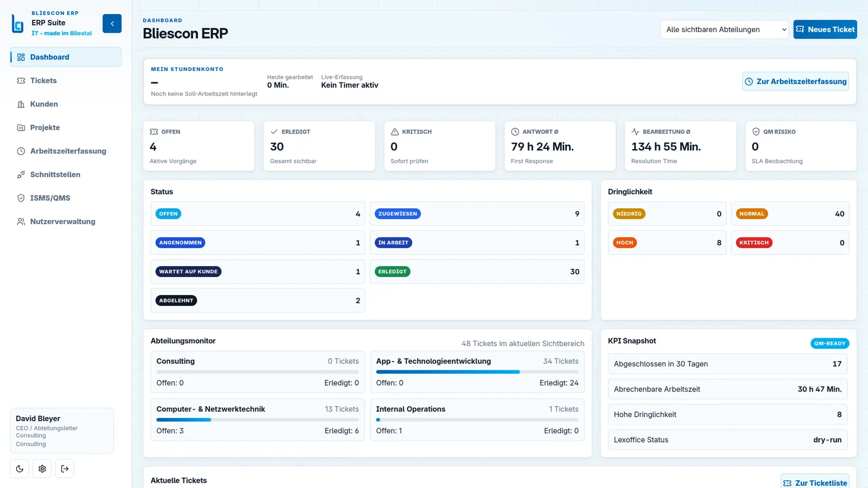Open the Alle sichtbaren Abteilungen dropdown
This screenshot has width=868, height=488.
[x=724, y=29]
